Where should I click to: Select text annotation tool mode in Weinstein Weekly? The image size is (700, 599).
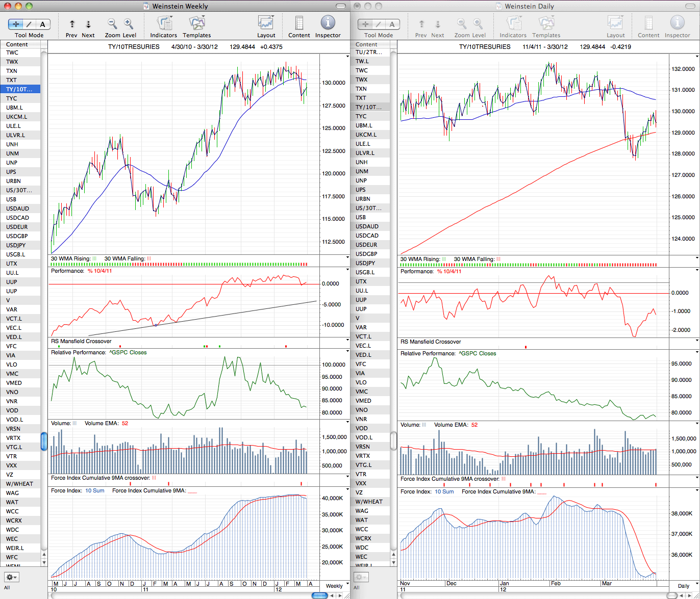[x=42, y=24]
